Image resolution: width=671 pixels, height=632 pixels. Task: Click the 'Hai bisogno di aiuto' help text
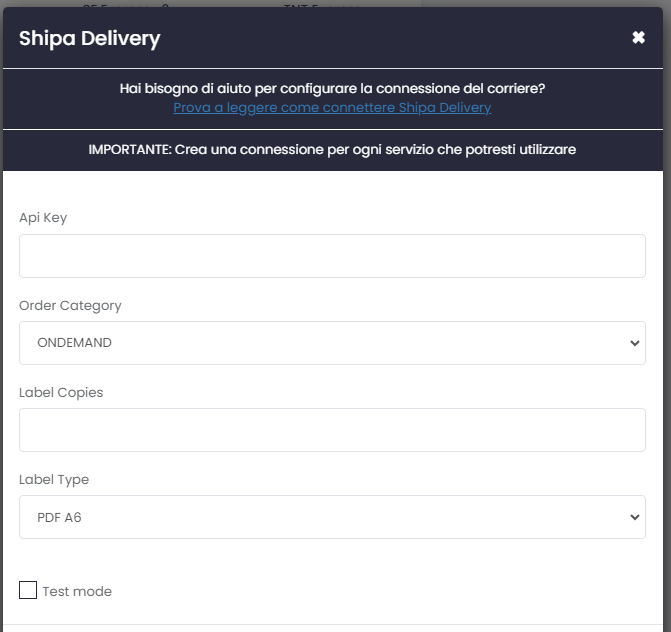[x=332, y=89]
